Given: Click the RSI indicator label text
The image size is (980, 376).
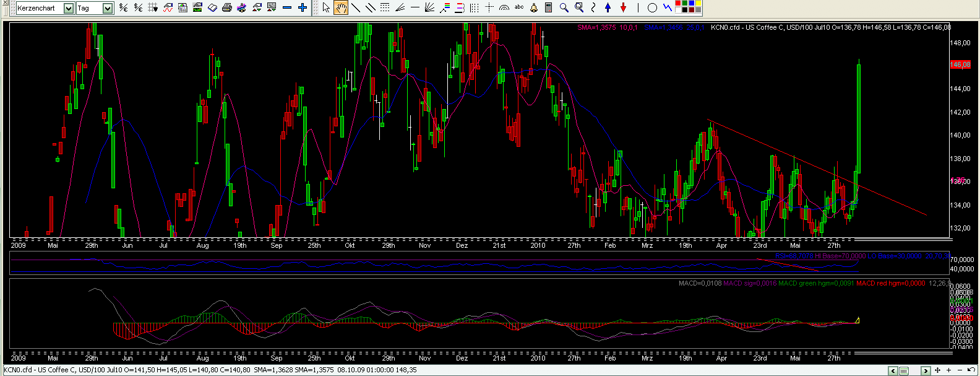Looking at the screenshot, I should (x=794, y=256).
